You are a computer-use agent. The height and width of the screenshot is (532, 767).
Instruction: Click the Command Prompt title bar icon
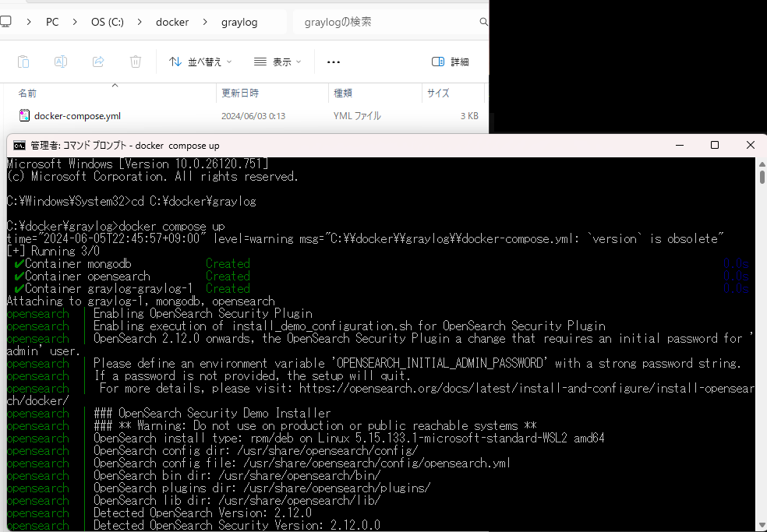point(19,145)
